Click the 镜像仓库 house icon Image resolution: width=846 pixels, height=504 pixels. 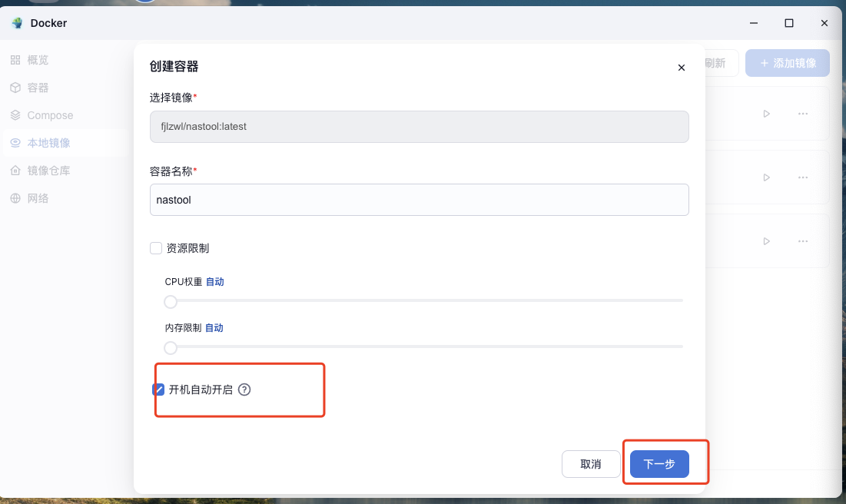[15, 171]
